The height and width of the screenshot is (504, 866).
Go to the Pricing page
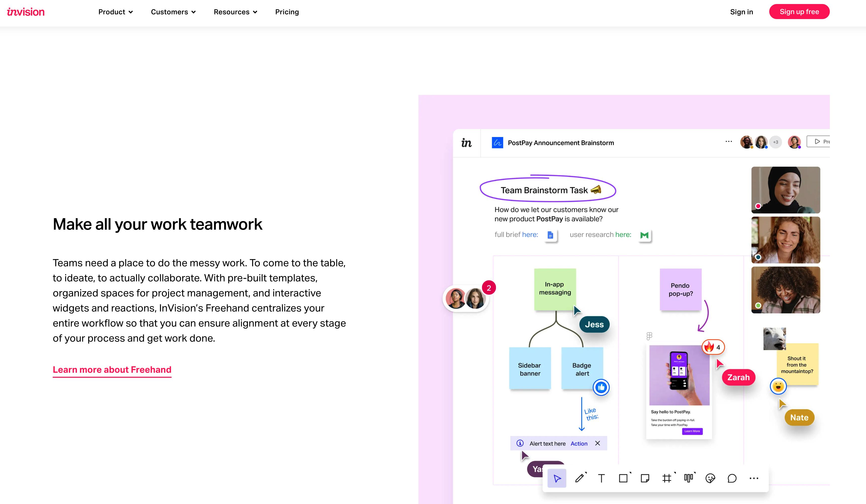coord(287,12)
